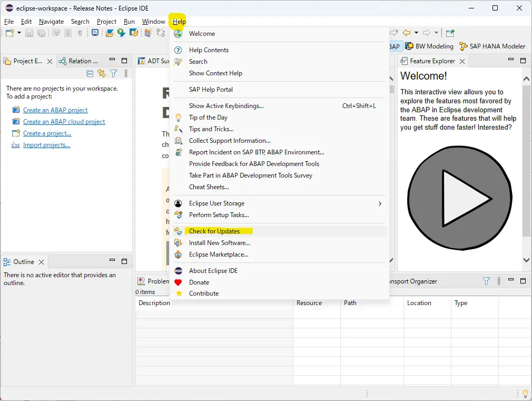This screenshot has height=401, width=532.
Task: Open the bottom panel View Menu
Action: pos(499,281)
